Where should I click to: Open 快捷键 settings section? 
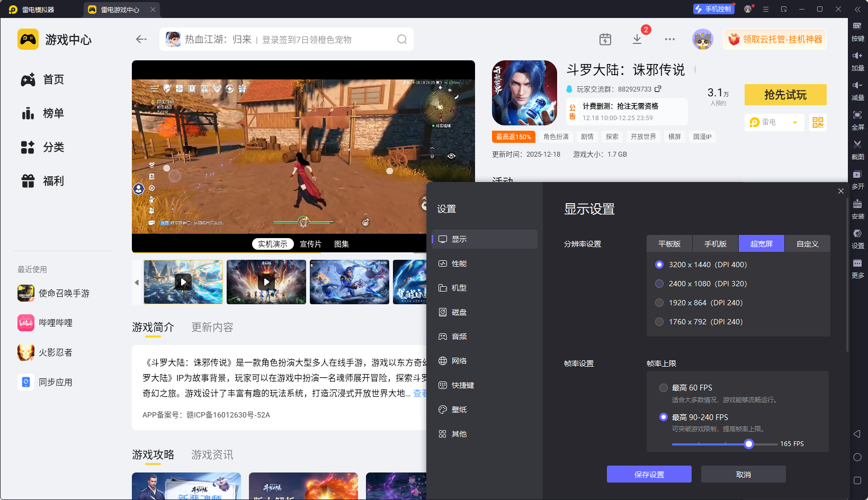(485, 385)
